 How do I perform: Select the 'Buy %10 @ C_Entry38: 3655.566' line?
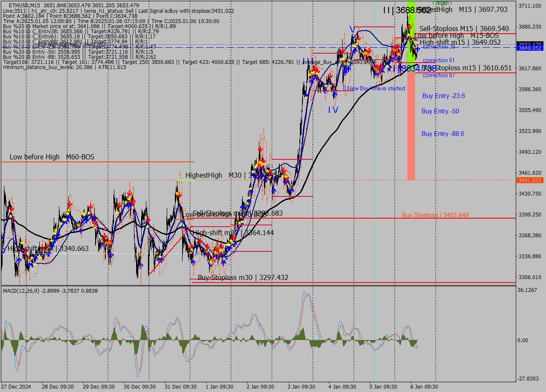81,31
